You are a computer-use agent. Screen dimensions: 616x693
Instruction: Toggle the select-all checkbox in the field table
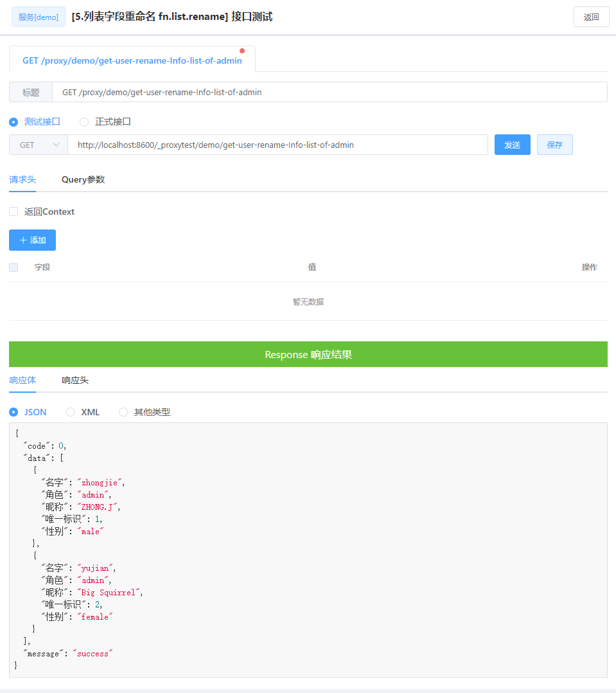tap(13, 267)
